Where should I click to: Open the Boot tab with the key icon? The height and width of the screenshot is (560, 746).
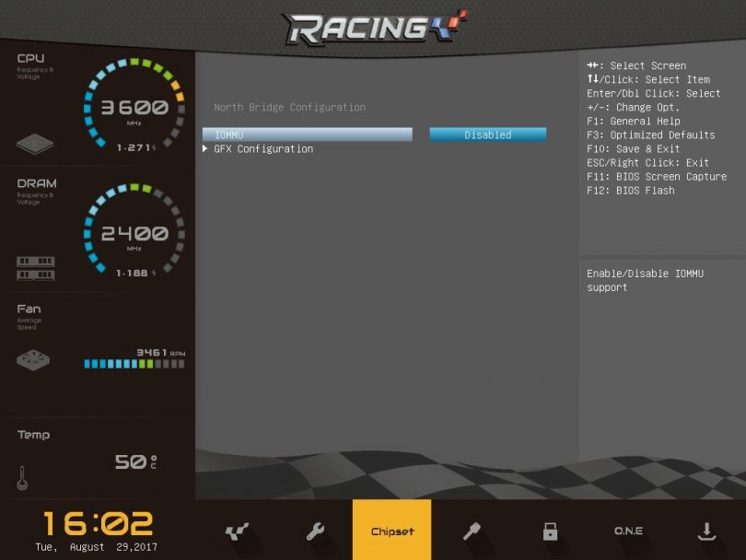pyautogui.click(x=472, y=531)
